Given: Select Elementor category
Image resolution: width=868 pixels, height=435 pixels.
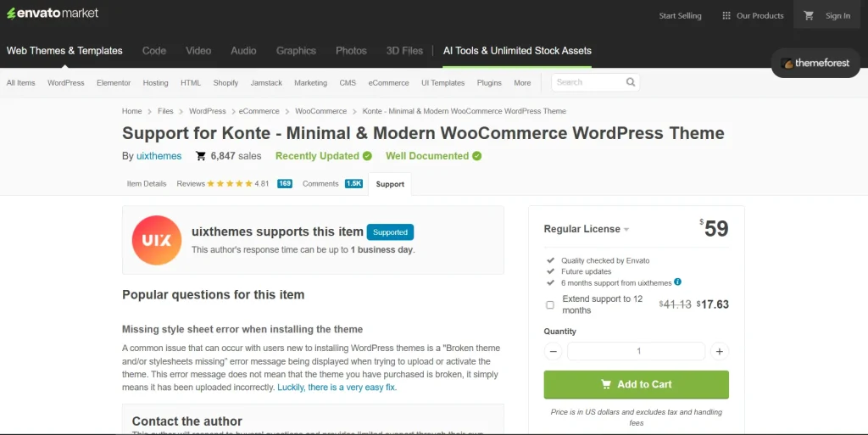Looking at the screenshot, I should pos(114,83).
